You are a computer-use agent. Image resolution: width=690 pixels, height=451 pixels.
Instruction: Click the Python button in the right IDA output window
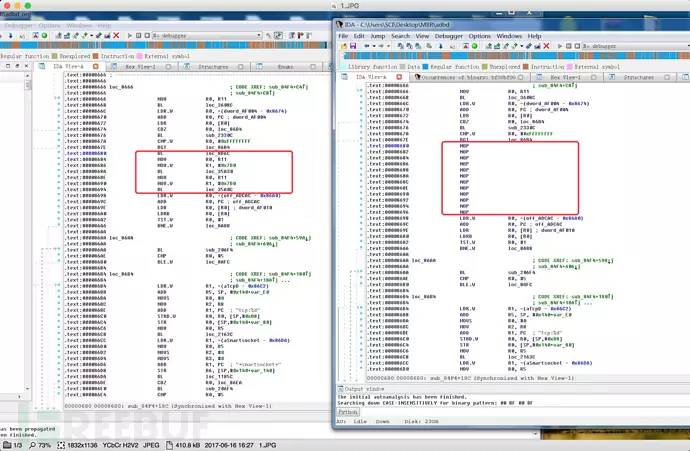[x=348, y=412]
